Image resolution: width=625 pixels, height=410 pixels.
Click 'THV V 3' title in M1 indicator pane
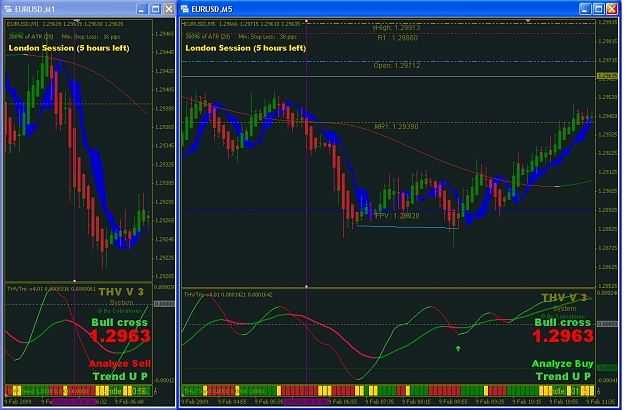[121, 292]
